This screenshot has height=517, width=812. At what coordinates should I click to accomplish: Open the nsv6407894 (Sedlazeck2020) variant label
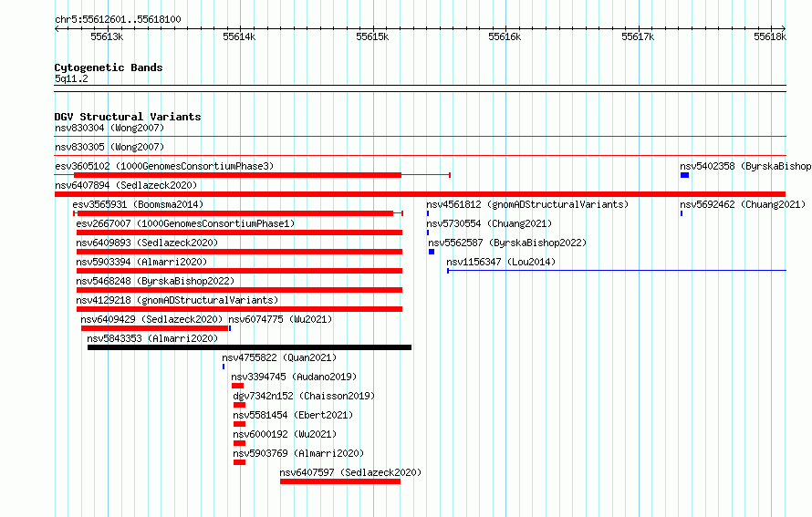click(126, 185)
